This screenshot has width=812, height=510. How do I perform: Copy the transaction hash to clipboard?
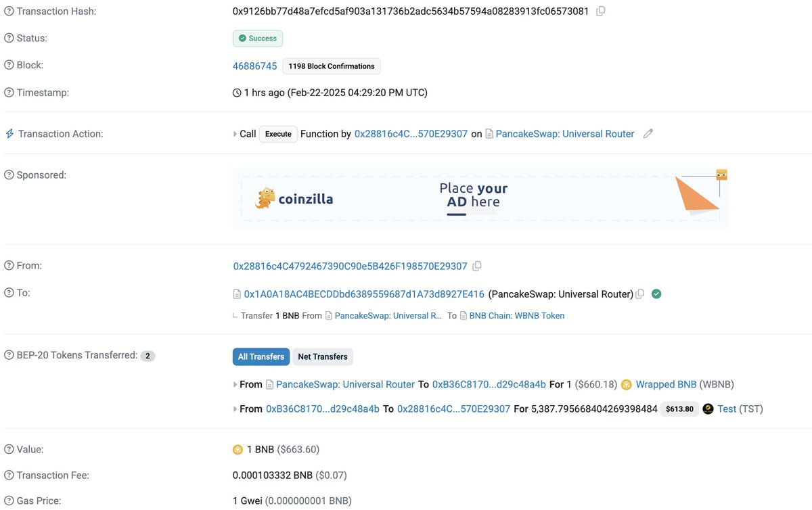[x=600, y=11]
